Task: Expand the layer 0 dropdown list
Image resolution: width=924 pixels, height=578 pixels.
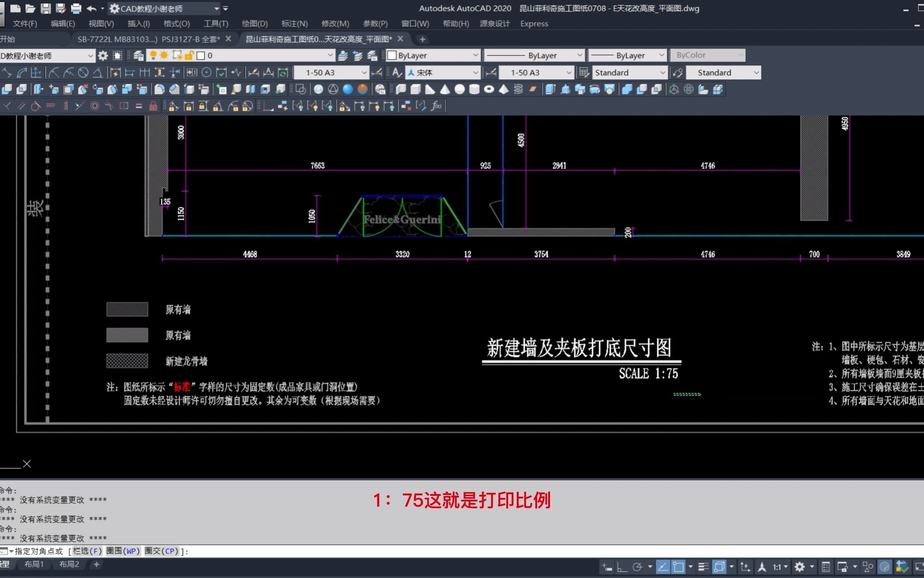Action: point(330,55)
